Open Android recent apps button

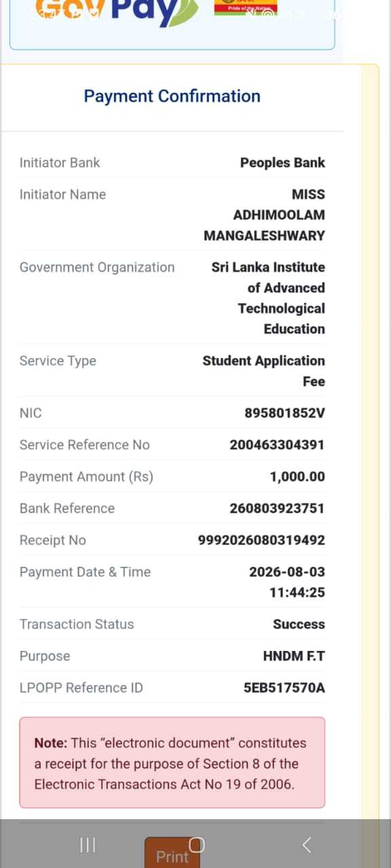(x=88, y=844)
